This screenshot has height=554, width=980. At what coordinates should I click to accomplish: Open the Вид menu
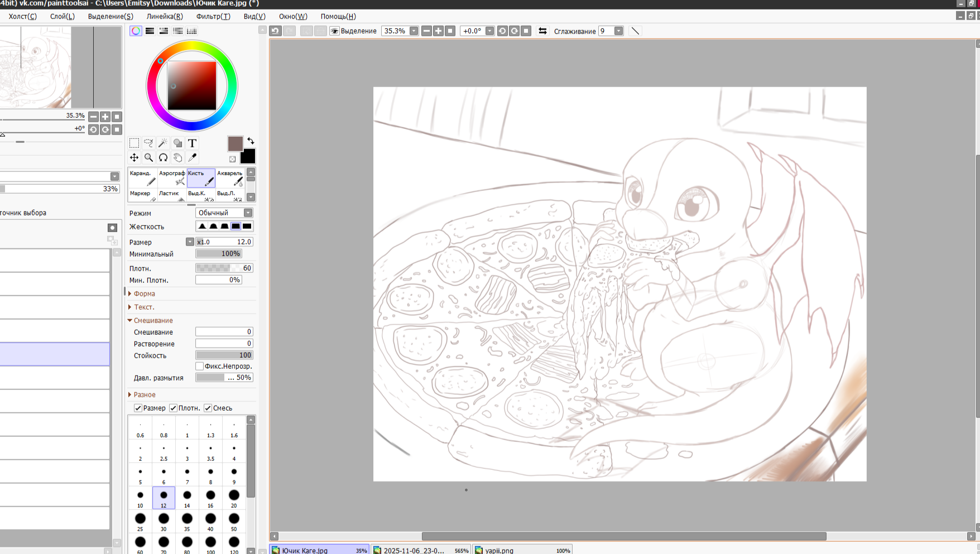click(254, 16)
